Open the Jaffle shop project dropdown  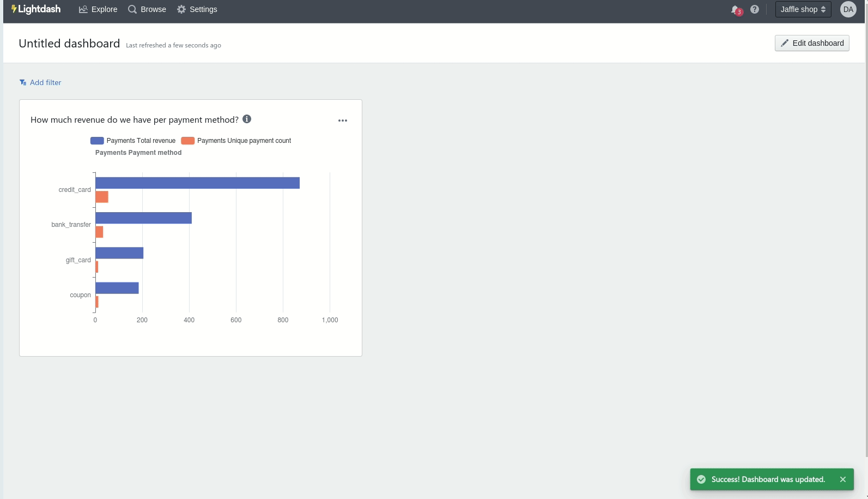tap(803, 9)
